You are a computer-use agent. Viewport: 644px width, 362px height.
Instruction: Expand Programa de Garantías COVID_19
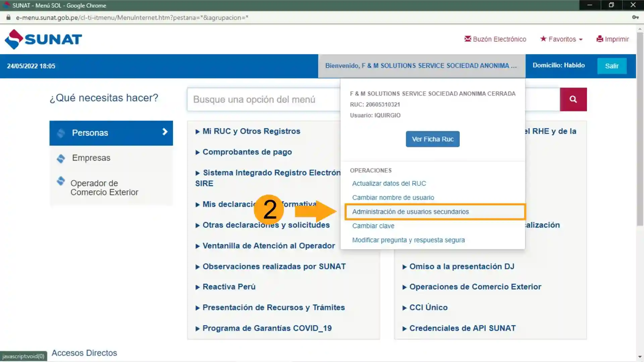pyautogui.click(x=264, y=328)
